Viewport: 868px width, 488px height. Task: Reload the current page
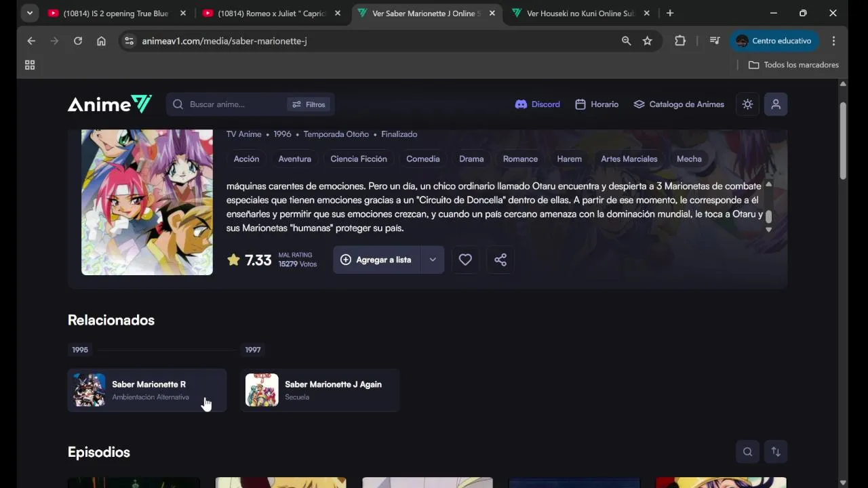click(x=78, y=41)
